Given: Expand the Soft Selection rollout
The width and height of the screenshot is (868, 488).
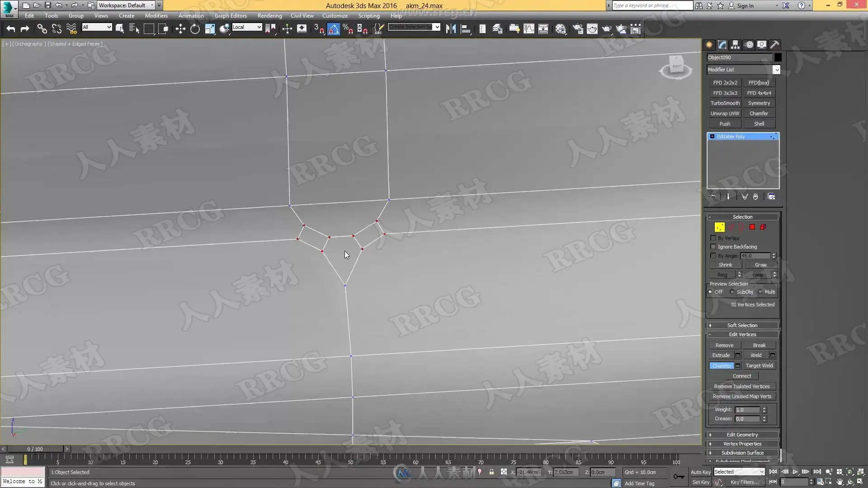Looking at the screenshot, I should point(742,325).
